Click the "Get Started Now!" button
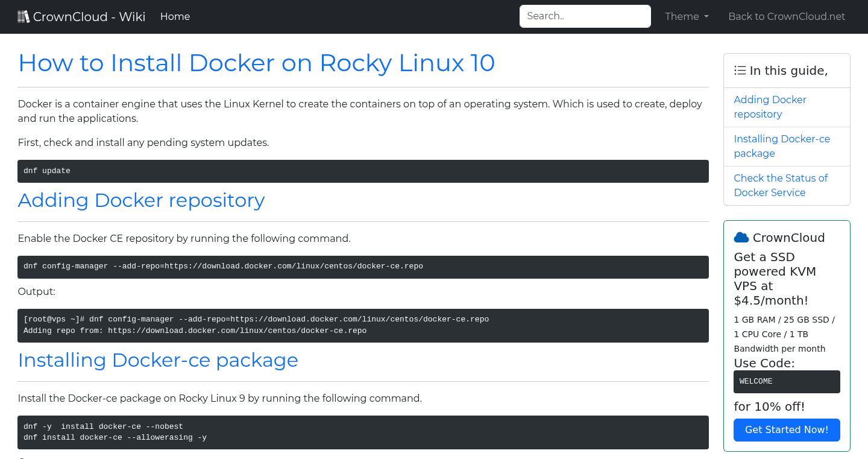The height and width of the screenshot is (459, 868). (x=787, y=429)
